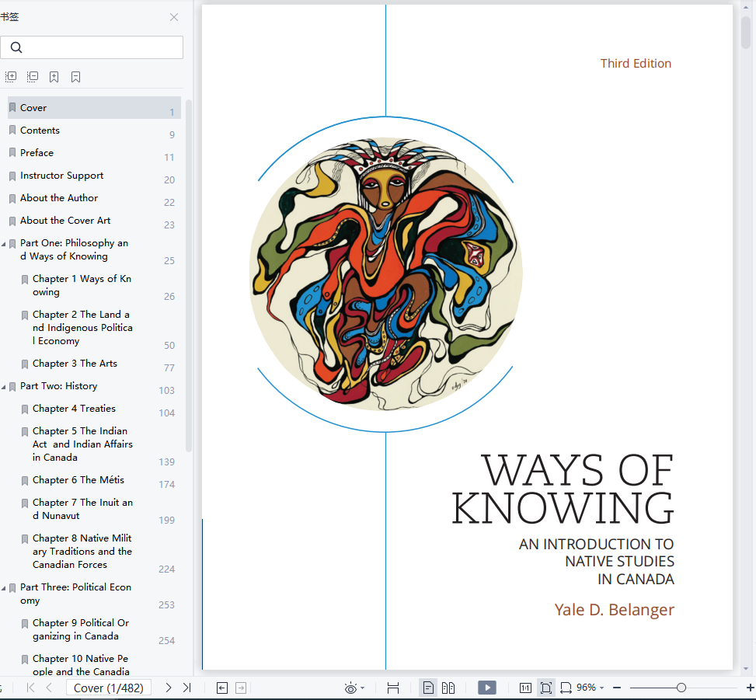Viewport: 756px width, 700px height.
Task: Click the page number field Cover (1/482)
Action: [109, 688]
